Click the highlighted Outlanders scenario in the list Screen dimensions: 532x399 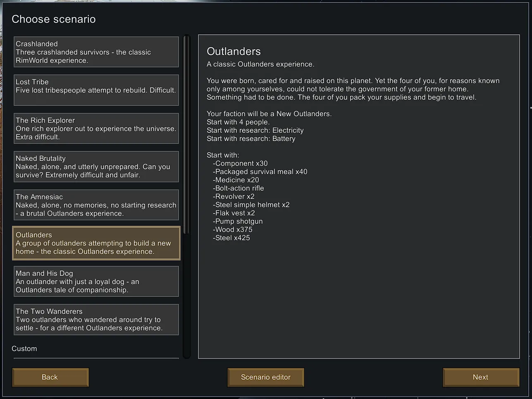(96, 243)
